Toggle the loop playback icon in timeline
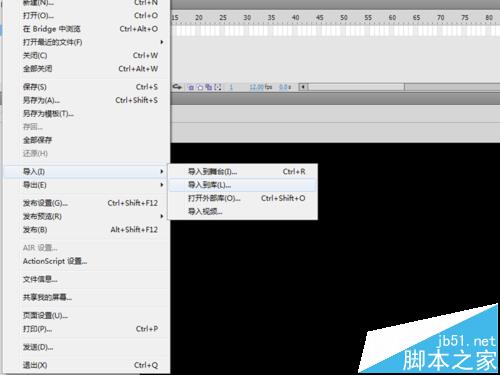 tap(177, 87)
